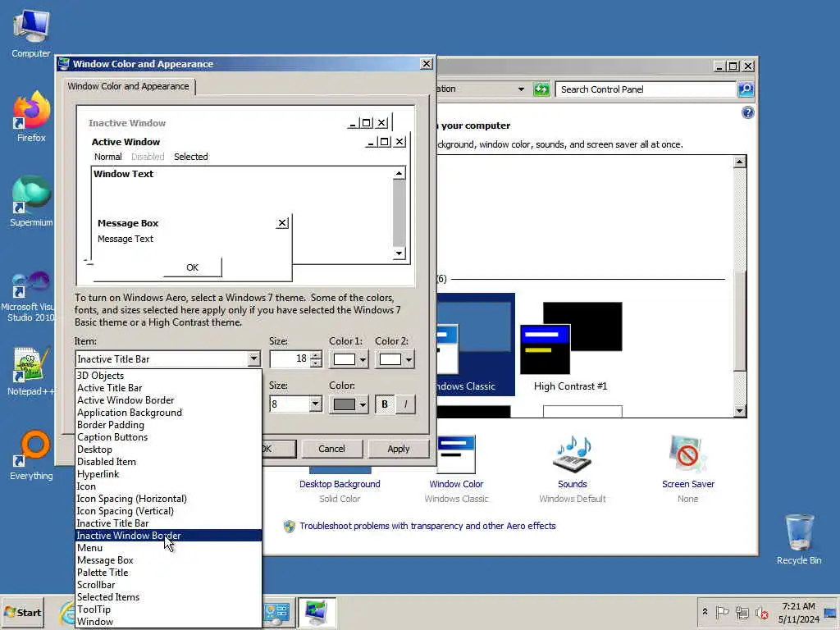The width and height of the screenshot is (840, 630).
Task: Choose Icon Spacing (Vertical) entry
Action: point(168,511)
